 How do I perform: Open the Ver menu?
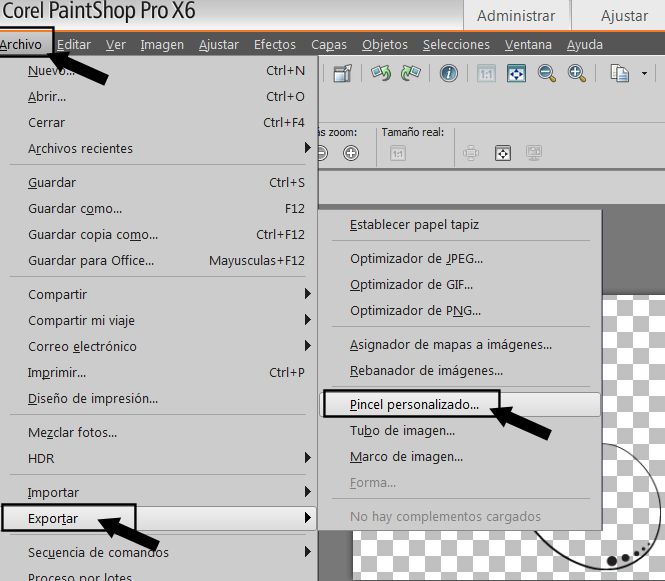pos(116,45)
